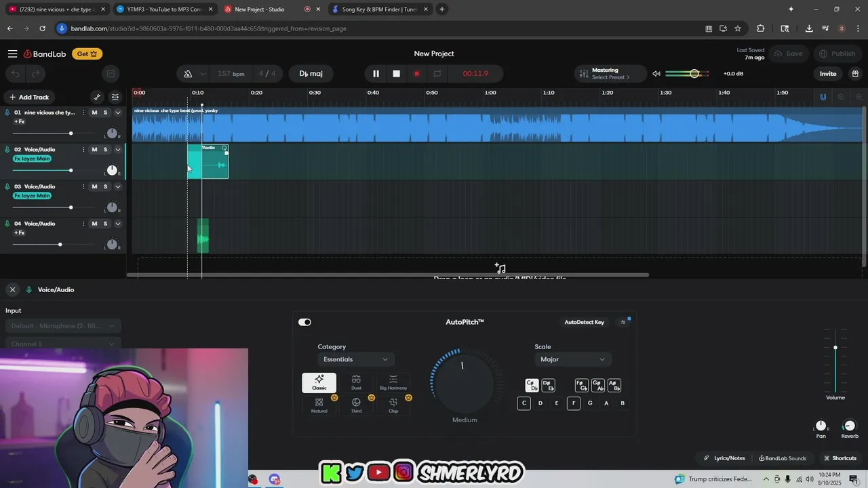The image size is (868, 488).
Task: Select the Big Harmony AutoPitch preset
Action: (x=393, y=383)
